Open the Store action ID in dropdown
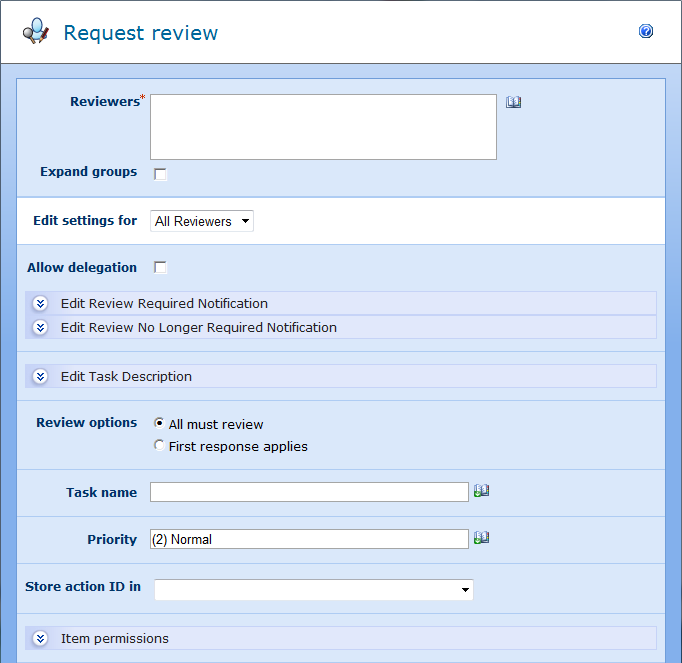This screenshot has width=682, height=663. (313, 590)
